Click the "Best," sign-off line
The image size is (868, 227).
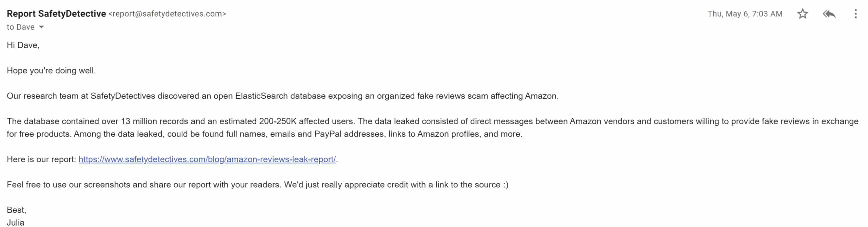pyautogui.click(x=16, y=210)
